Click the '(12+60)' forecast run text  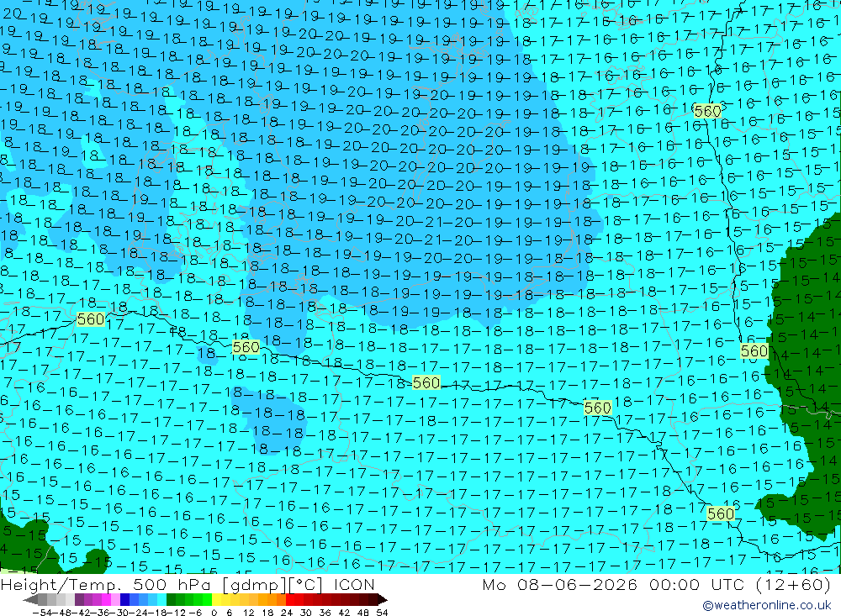793,584
